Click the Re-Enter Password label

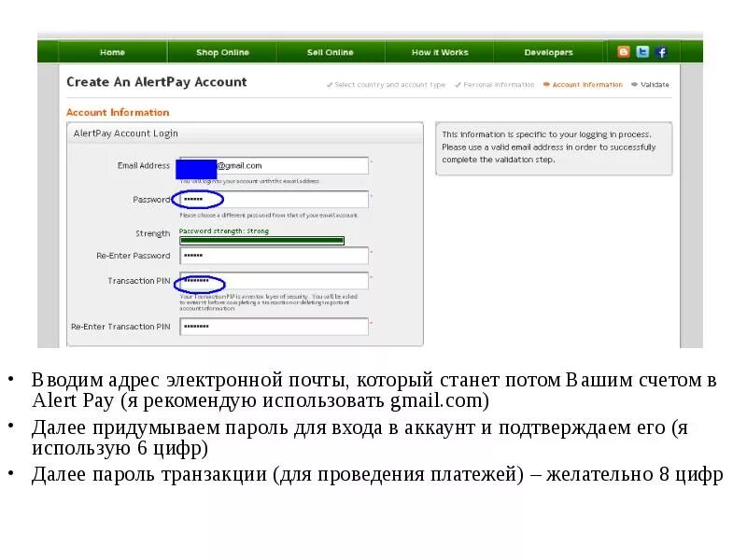(x=133, y=256)
